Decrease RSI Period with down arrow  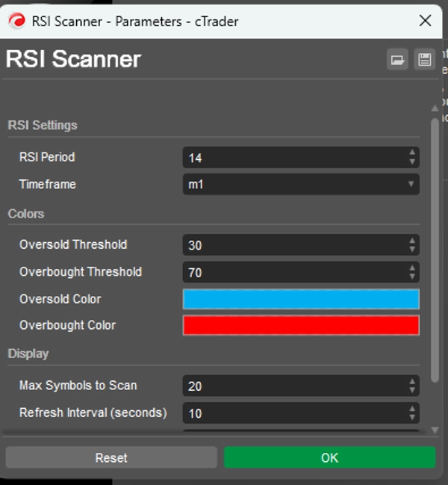pyautogui.click(x=412, y=161)
